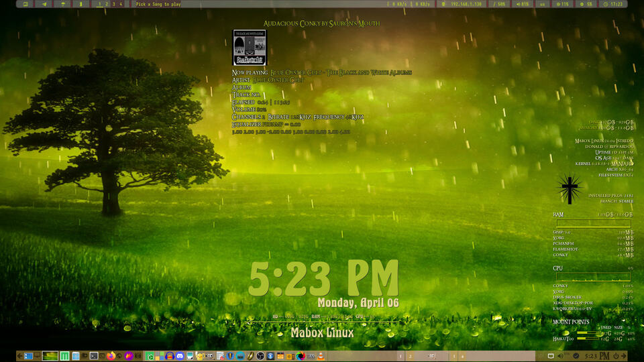The height and width of the screenshot is (362, 644).
Task: Switch to workspace 2 in top panel
Action: (x=107, y=4)
